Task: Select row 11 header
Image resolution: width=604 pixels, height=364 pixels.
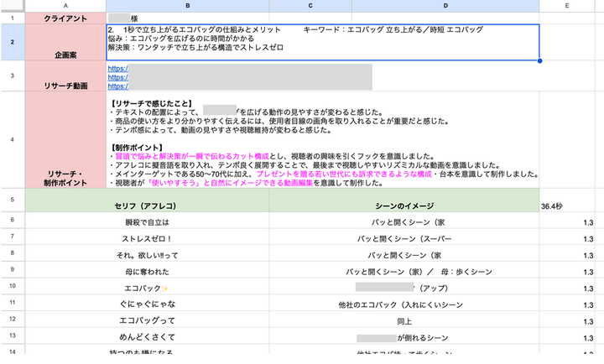Action: pyautogui.click(x=13, y=303)
